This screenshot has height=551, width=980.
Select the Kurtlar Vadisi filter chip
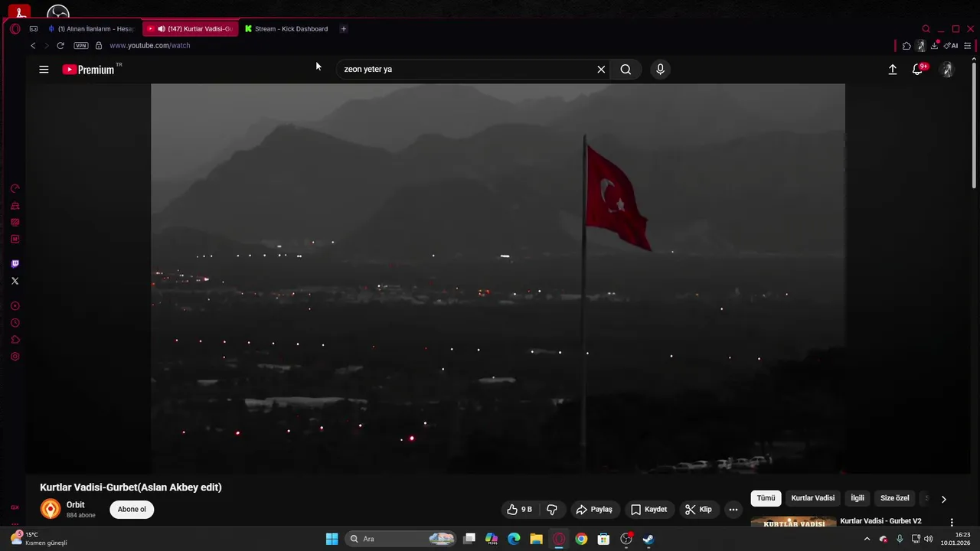click(x=812, y=498)
